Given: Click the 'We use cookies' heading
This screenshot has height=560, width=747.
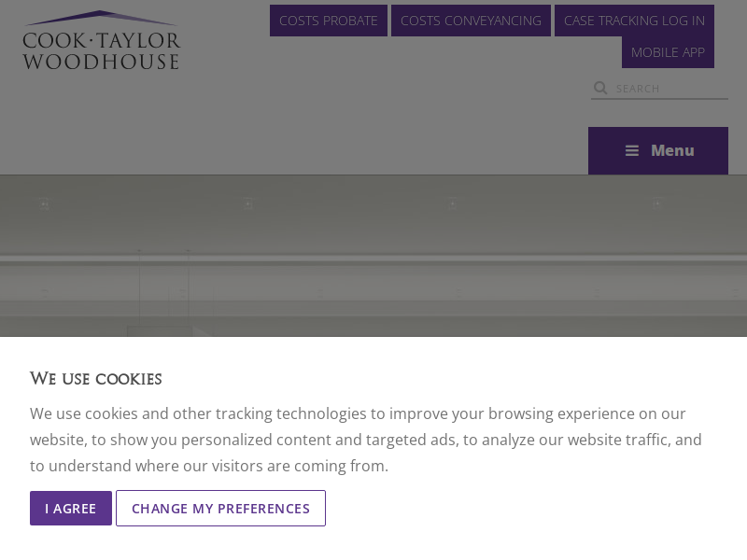Looking at the screenshot, I should [x=96, y=379].
